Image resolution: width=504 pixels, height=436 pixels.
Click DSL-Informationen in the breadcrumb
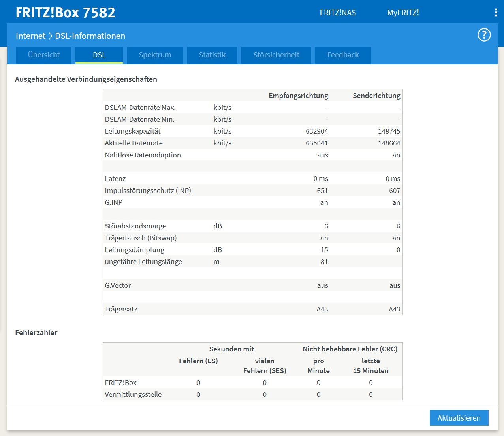90,36
